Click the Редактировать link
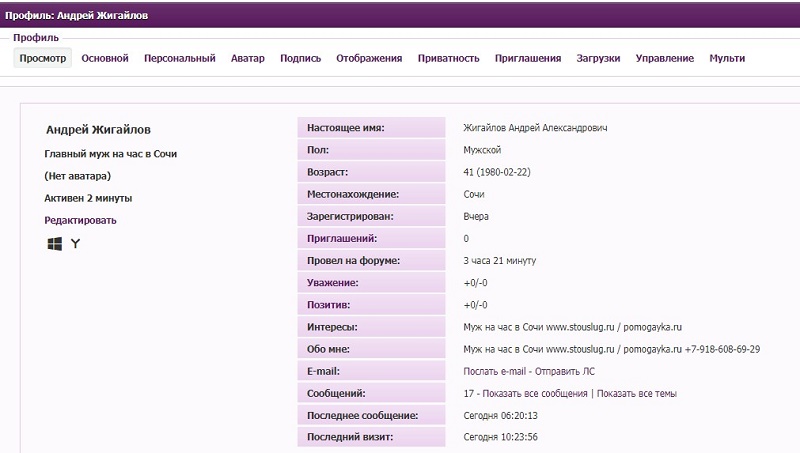This screenshot has width=800, height=453. (80, 220)
